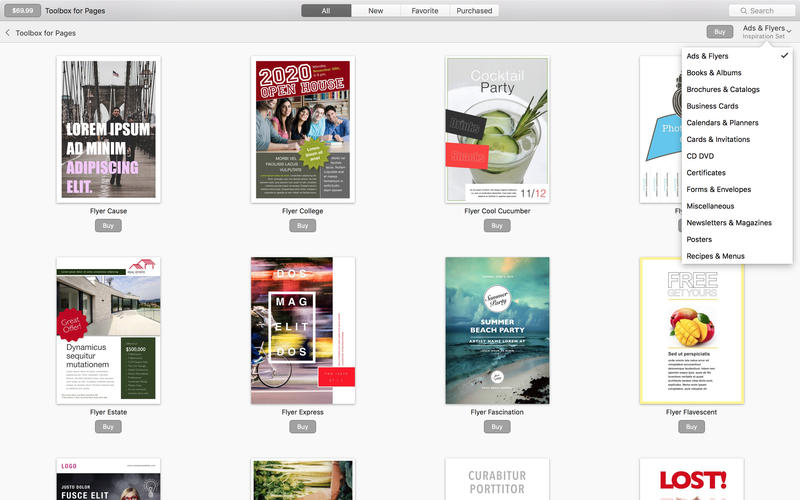This screenshot has width=800, height=500.
Task: Click the Flyer Cause label
Action: (x=108, y=211)
